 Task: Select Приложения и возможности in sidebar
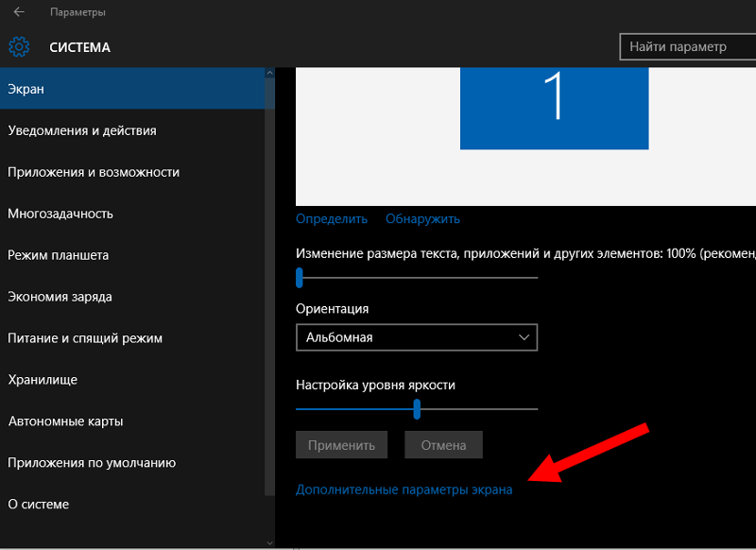tap(132, 172)
